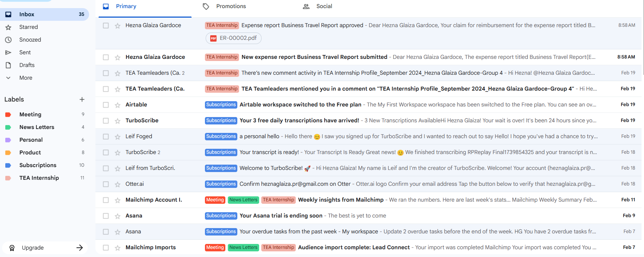Viewport: 644px width, 257px height.
Task: Open the News Letters label
Action: pyautogui.click(x=44, y=127)
